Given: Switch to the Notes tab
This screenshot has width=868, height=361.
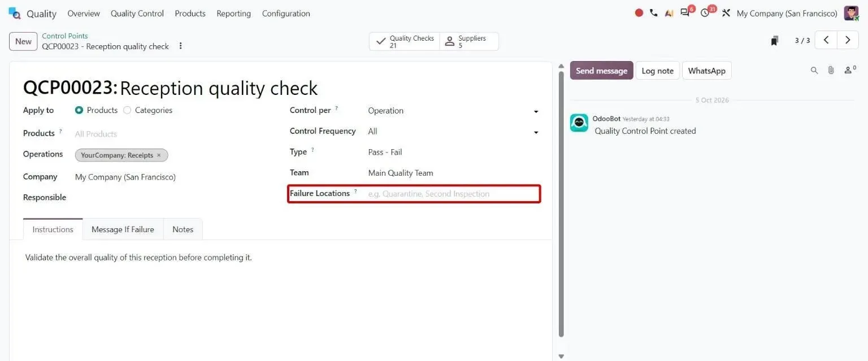Looking at the screenshot, I should click(183, 229).
